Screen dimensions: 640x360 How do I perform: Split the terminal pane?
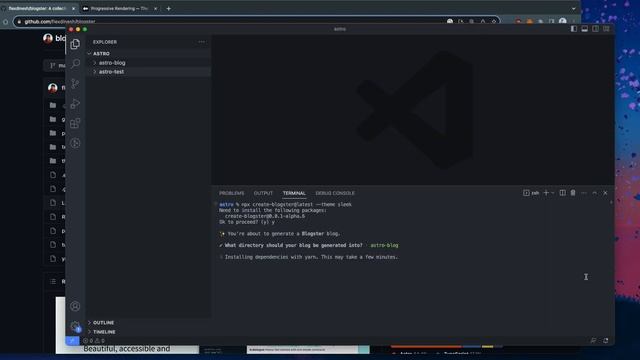(x=562, y=193)
